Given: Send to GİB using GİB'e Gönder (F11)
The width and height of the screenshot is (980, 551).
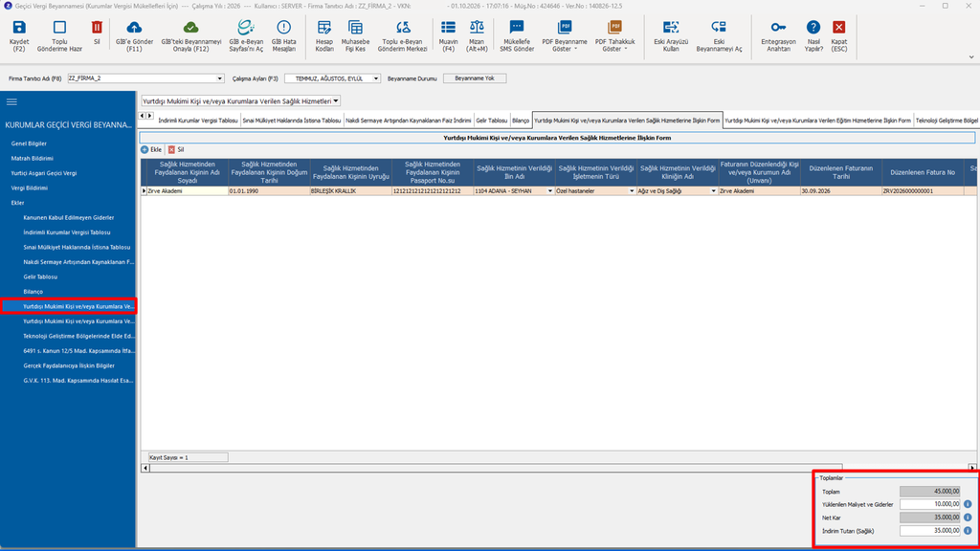Looking at the screenshot, I should click(x=134, y=35).
